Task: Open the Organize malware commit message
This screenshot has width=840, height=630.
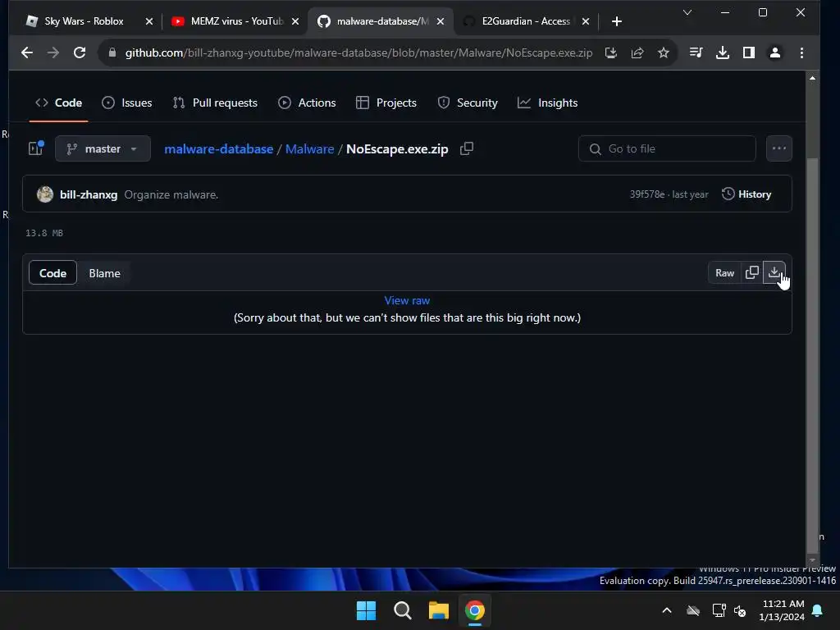Action: point(171,194)
